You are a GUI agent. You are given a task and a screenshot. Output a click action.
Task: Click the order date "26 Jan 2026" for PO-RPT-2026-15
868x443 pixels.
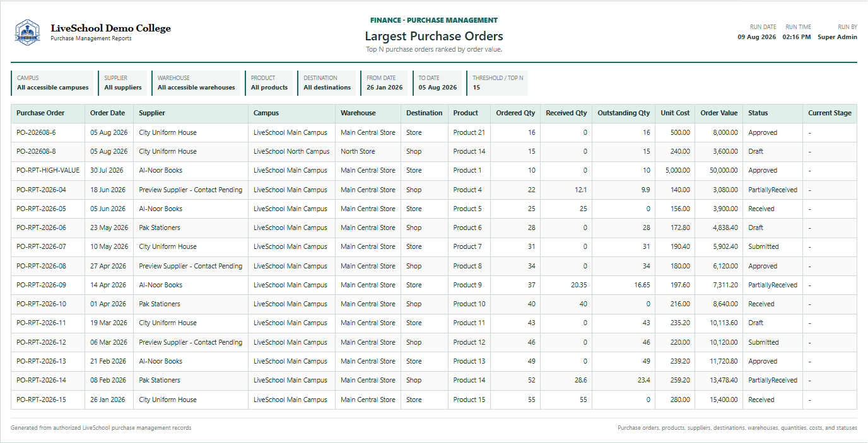(x=108, y=400)
